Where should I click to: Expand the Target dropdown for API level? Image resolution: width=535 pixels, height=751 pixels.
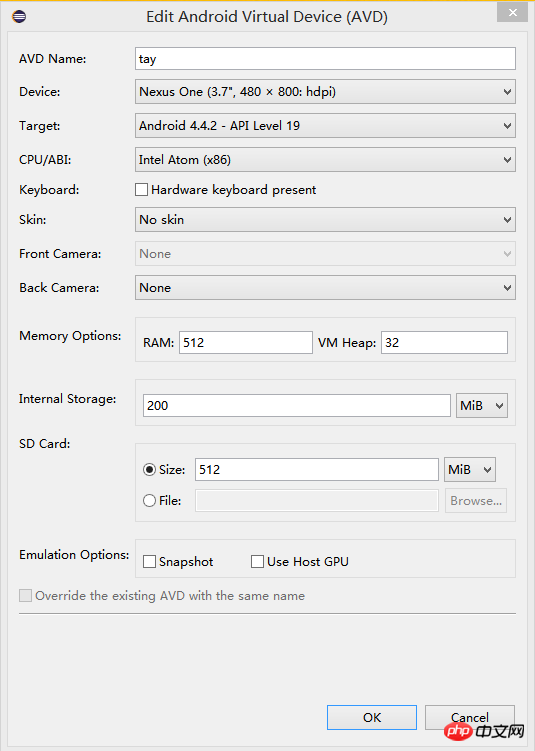pos(325,125)
